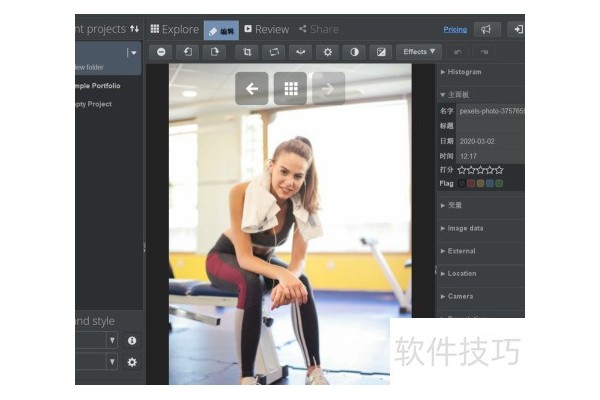Select the Crop tool

[x=247, y=52]
